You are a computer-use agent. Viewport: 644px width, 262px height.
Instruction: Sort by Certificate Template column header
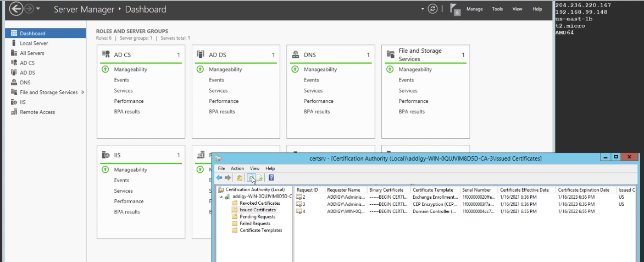[435, 190]
